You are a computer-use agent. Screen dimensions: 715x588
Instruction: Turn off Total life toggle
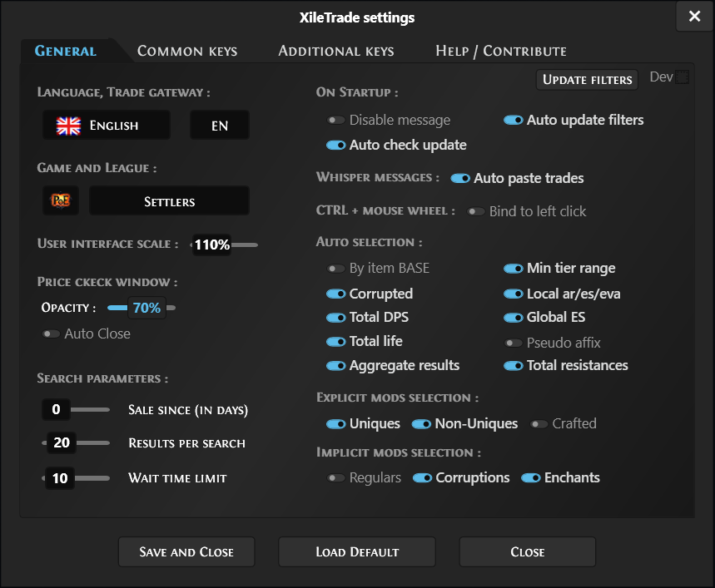point(336,342)
